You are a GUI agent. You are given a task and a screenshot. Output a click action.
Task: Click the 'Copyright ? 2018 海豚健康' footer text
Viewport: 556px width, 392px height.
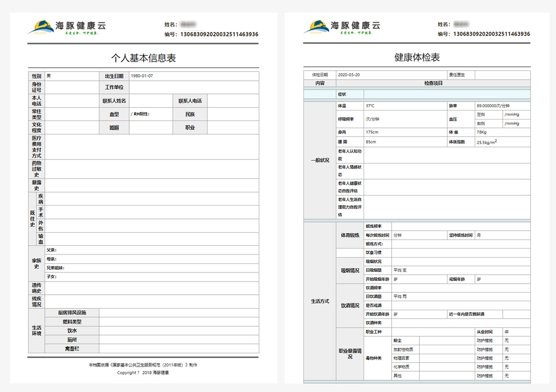click(143, 373)
